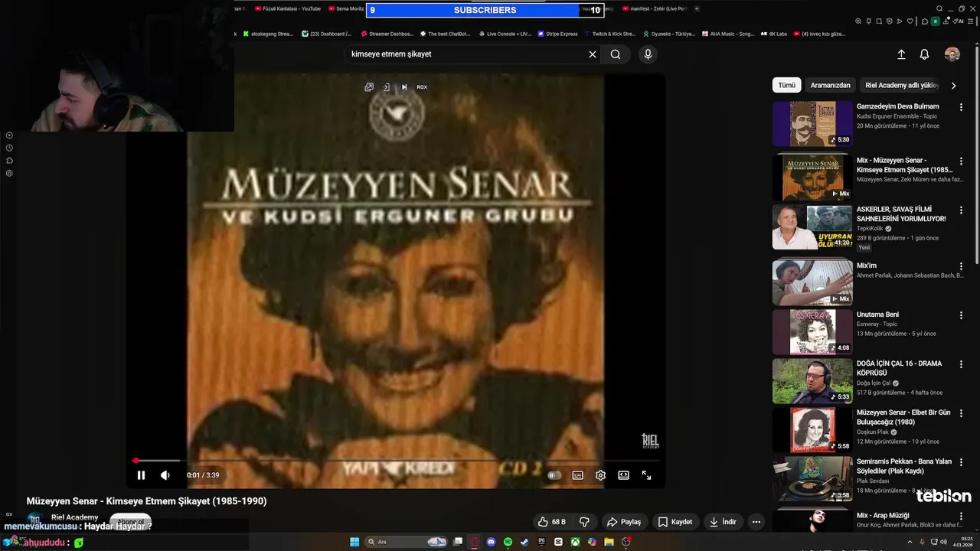Screen dimensions: 980x551
Task: Open options for Elbet Bir Gün Buluşacağız
Action: pos(961,413)
